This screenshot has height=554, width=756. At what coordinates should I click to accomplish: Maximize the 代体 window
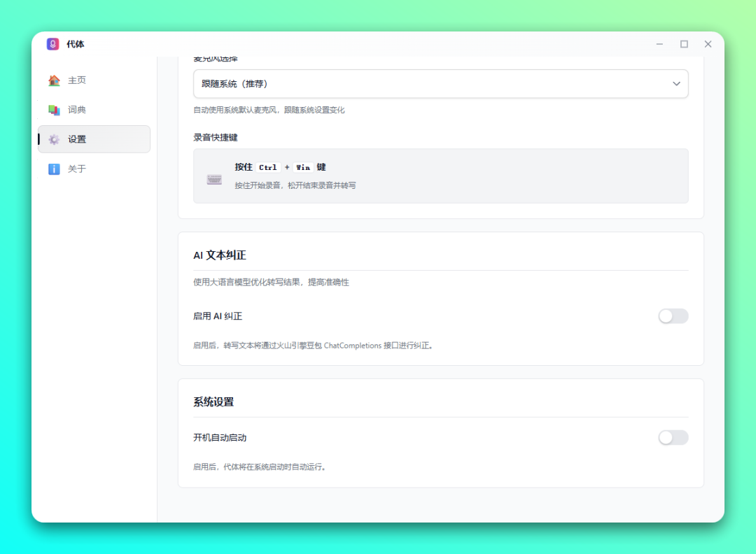684,44
